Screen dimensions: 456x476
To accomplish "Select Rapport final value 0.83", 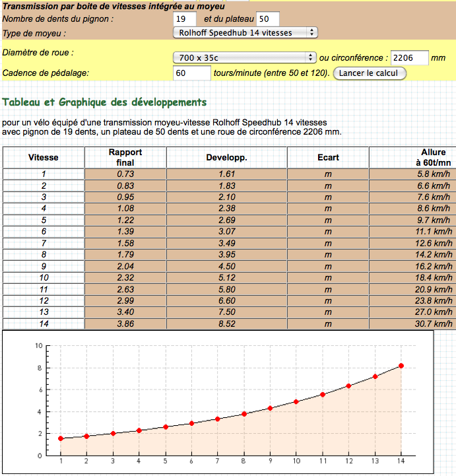I will coord(125,186).
